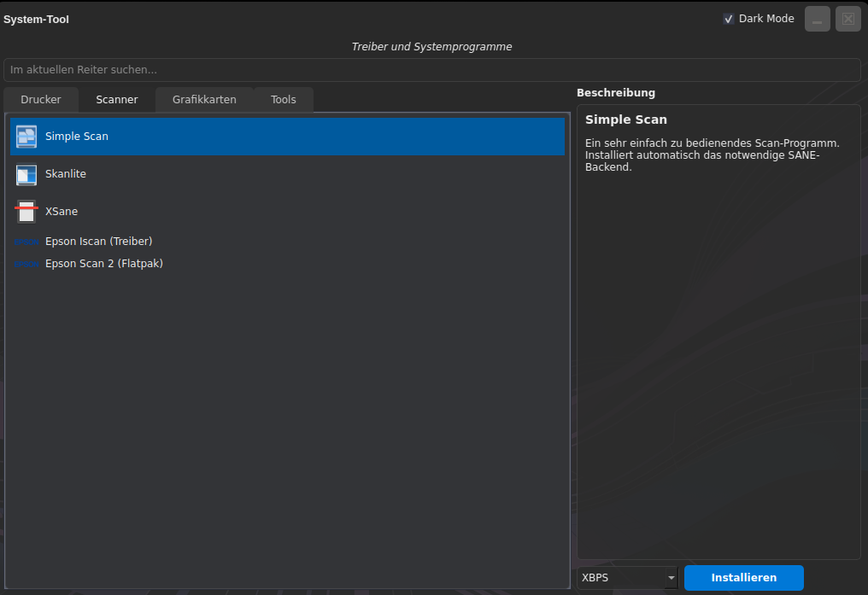Open the Grafikkarten tab
The height and width of the screenshot is (595, 868).
point(204,100)
